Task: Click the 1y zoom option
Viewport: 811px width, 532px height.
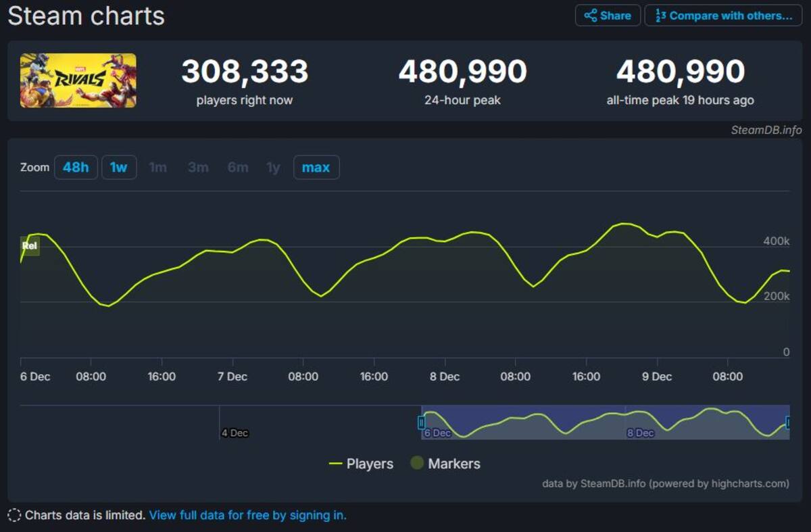Action: [x=273, y=168]
